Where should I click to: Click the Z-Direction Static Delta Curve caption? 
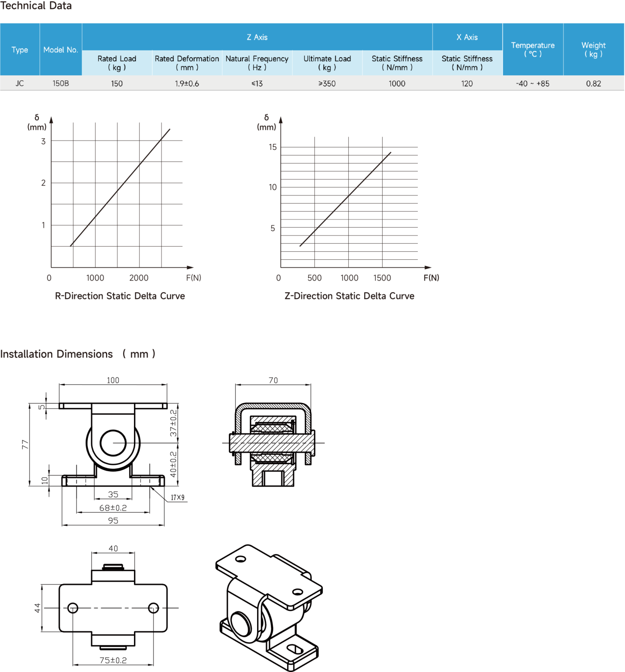click(x=350, y=296)
